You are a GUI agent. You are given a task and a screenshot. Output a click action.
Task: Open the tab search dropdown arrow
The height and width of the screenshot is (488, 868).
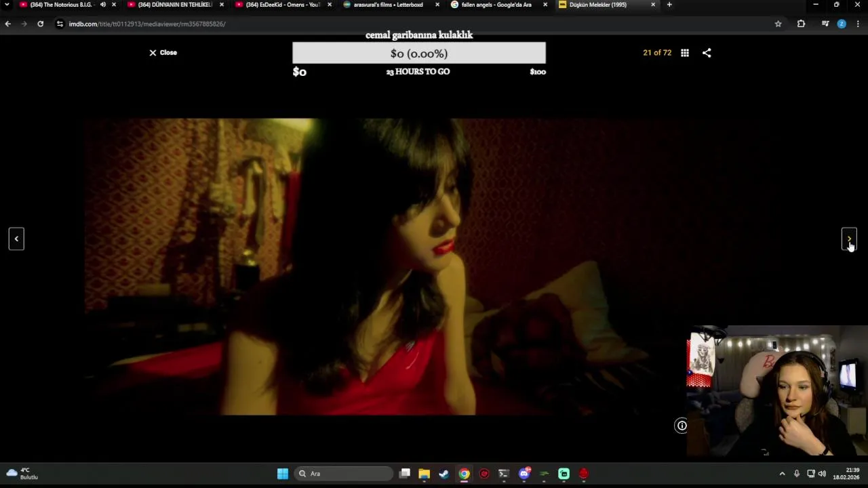pos(7,5)
